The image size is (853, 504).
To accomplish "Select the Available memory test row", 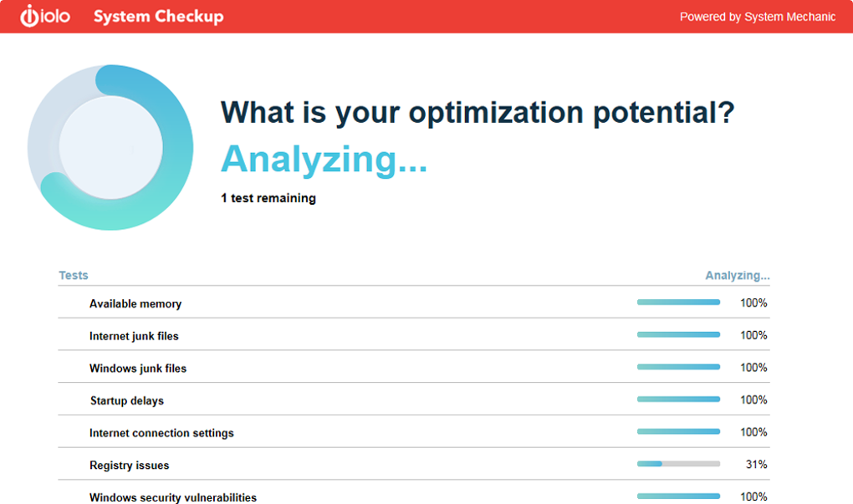I will [135, 303].
